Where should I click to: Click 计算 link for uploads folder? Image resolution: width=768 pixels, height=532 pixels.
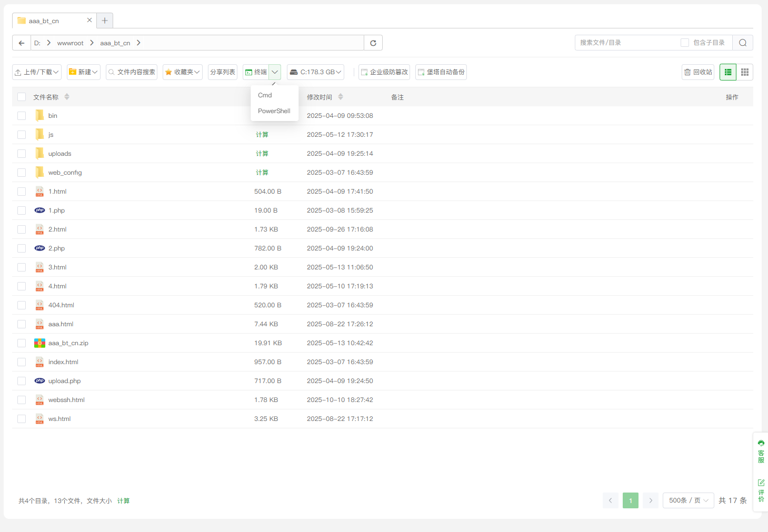click(262, 154)
